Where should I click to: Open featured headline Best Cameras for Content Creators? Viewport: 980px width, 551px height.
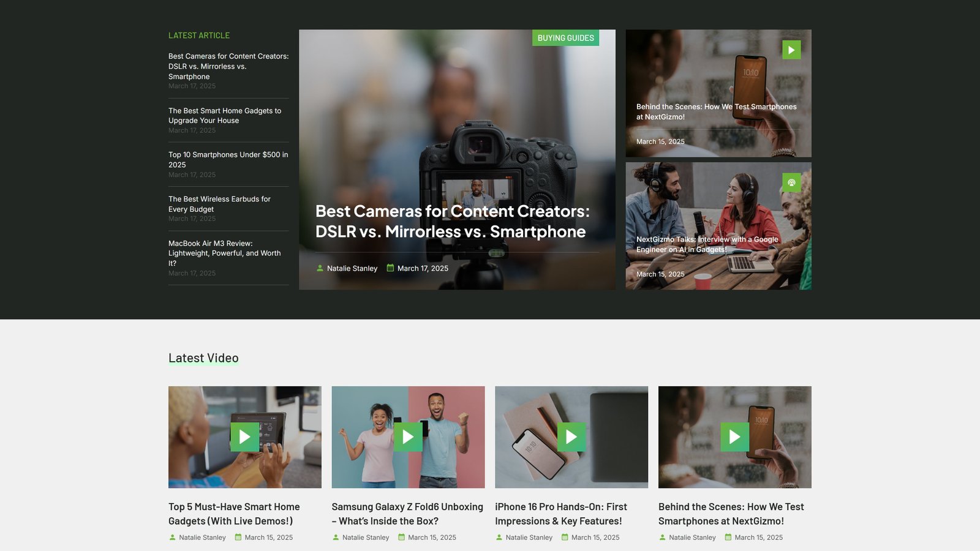point(452,221)
